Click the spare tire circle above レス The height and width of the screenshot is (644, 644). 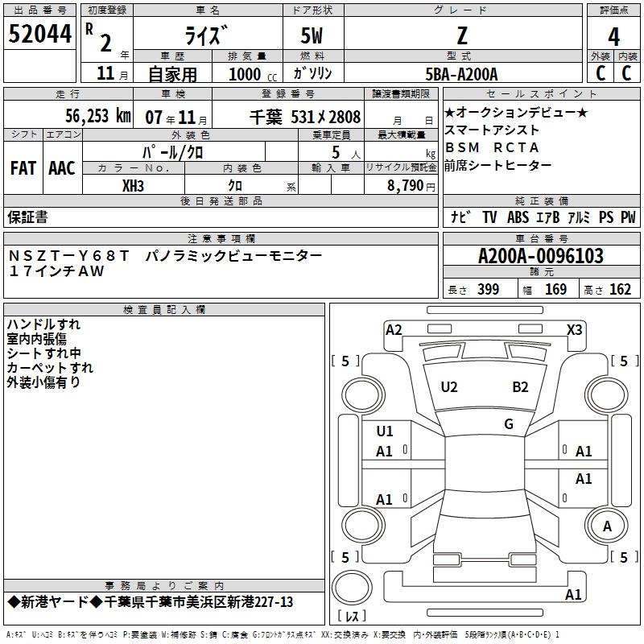pos(352,588)
